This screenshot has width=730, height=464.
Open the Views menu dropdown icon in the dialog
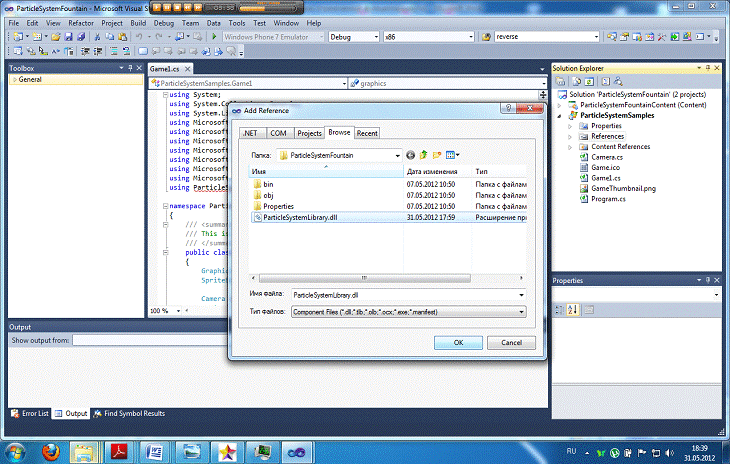452,155
